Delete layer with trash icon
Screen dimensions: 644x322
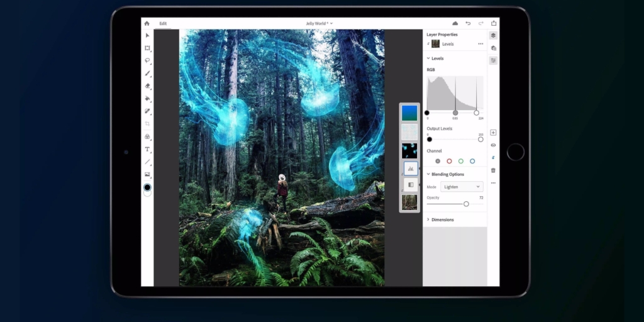coord(493,170)
